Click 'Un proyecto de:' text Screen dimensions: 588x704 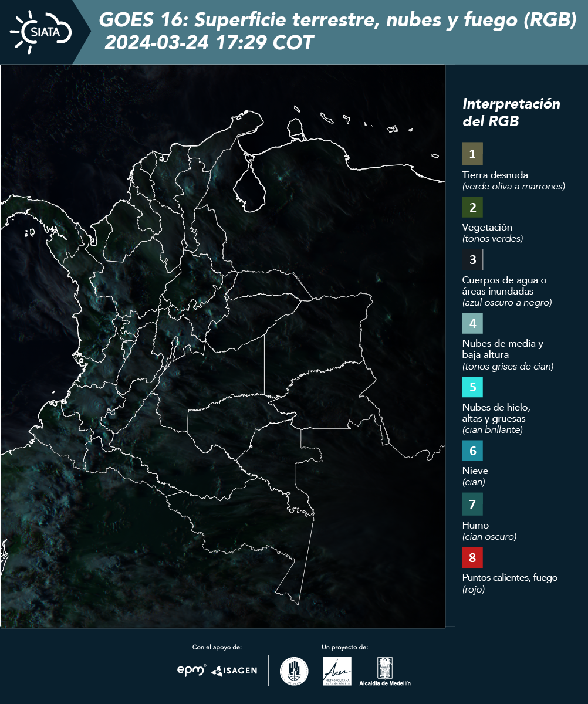click(345, 647)
